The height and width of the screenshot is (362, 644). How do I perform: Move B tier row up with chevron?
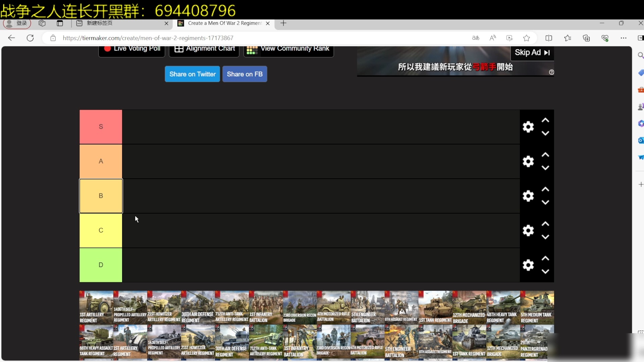tap(545, 189)
